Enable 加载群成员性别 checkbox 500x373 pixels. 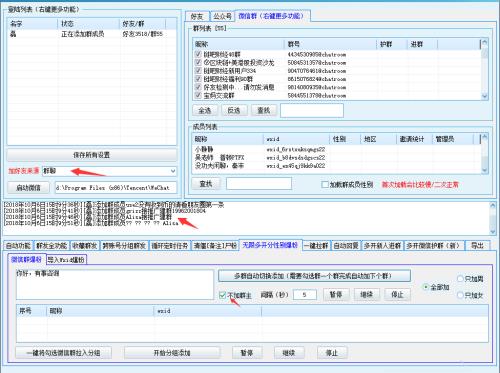pos(325,184)
